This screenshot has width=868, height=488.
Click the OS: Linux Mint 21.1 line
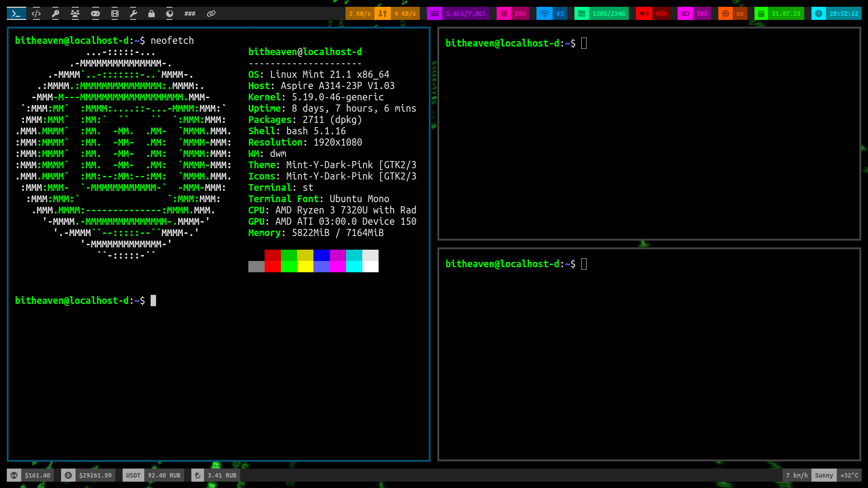tap(319, 75)
